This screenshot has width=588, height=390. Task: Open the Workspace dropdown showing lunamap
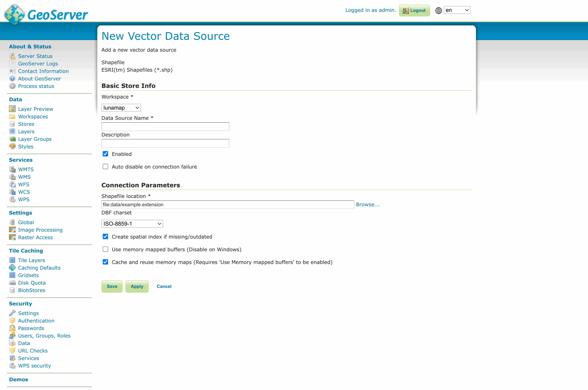121,108
